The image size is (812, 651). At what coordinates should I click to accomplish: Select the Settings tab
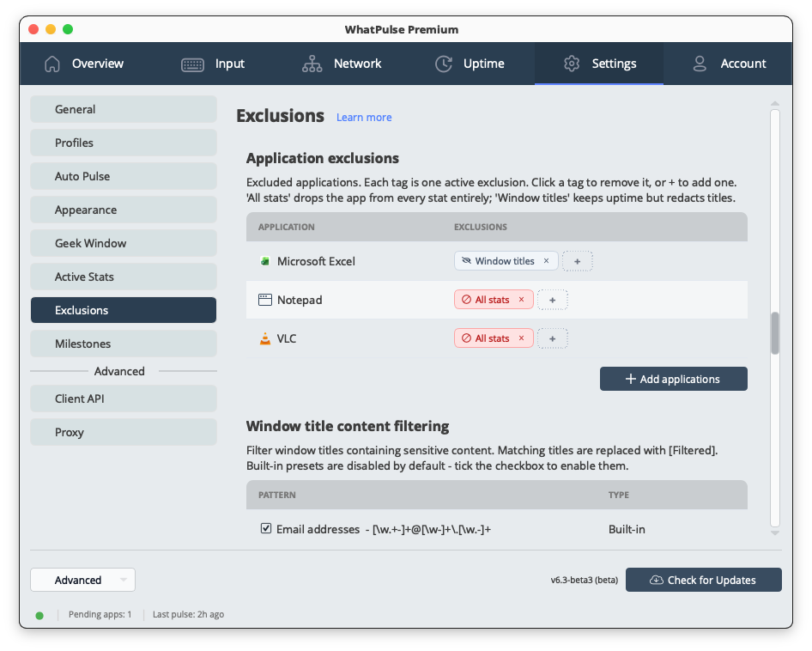pyautogui.click(x=599, y=64)
